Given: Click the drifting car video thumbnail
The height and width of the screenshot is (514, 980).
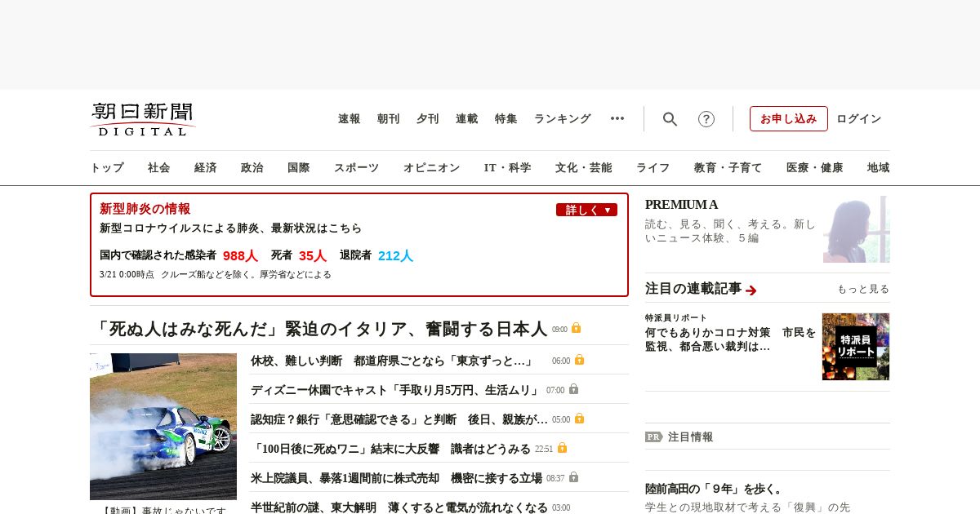Looking at the screenshot, I should [x=163, y=427].
